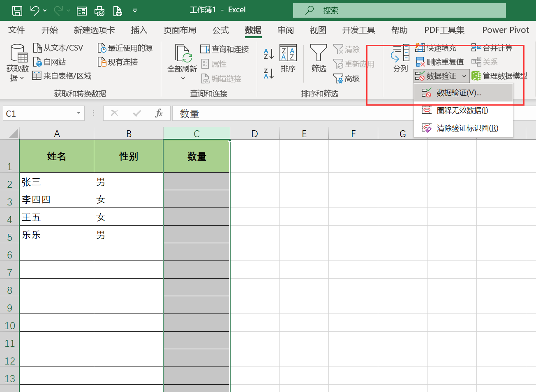Screen dimensions: 536x392
Task: Open Customize Quick Access Toolbar arrow
Action: click(x=135, y=11)
